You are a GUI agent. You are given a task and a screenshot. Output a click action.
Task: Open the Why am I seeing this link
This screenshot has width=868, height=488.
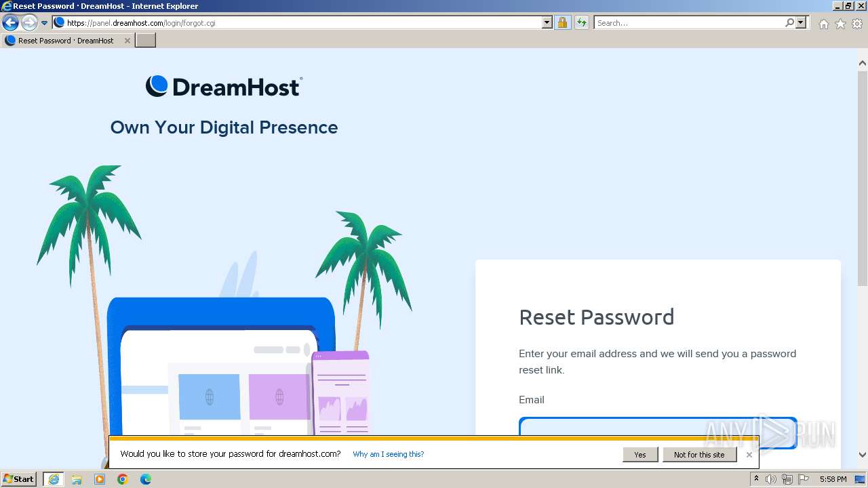tap(389, 454)
